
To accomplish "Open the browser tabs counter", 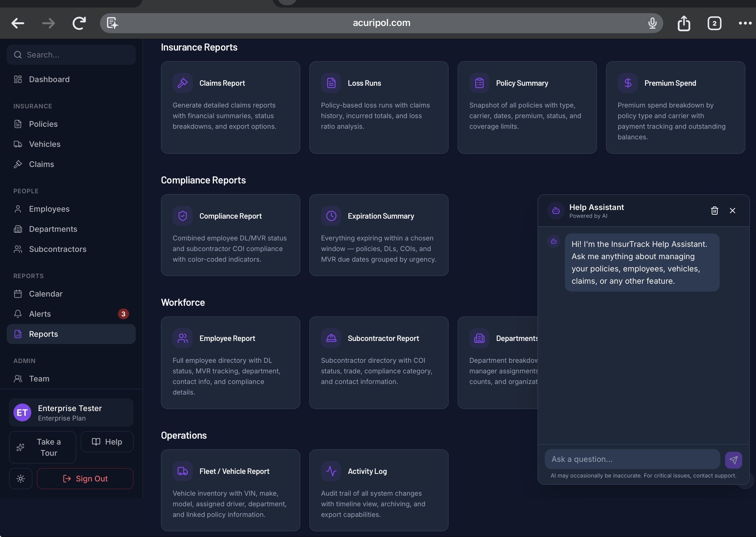I will coord(714,23).
